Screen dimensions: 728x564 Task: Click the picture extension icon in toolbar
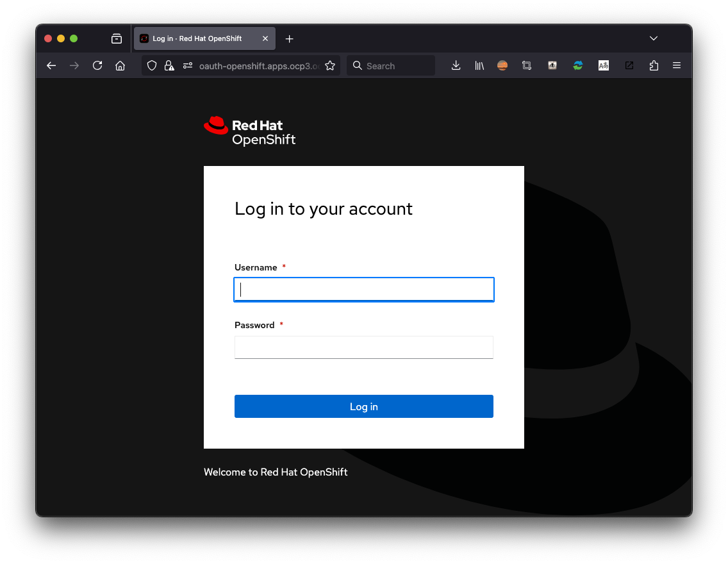552,65
